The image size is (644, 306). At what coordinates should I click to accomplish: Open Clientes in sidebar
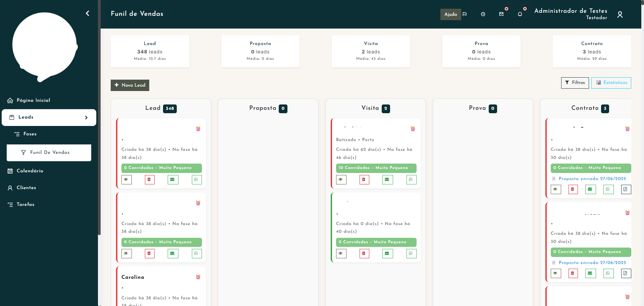click(26, 188)
